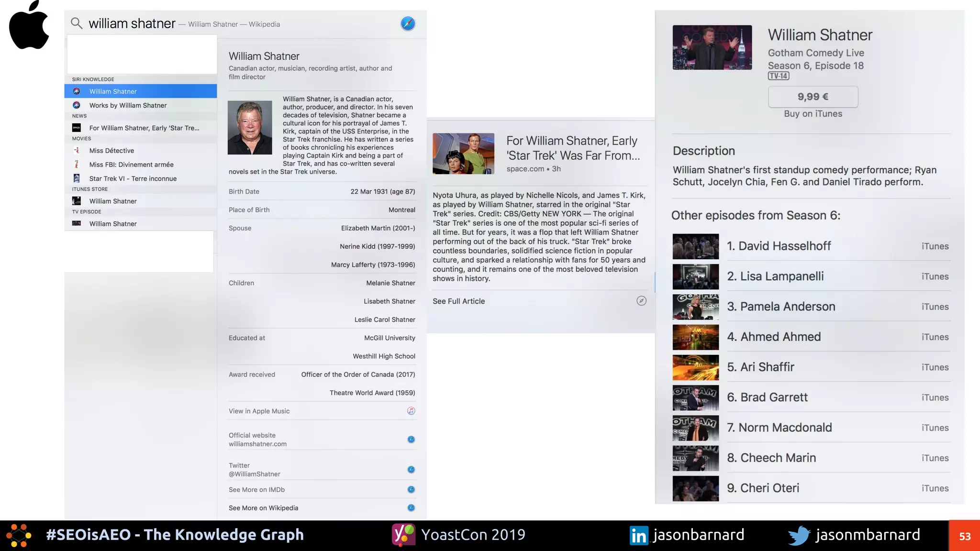Click the jasonbarnard LinkedIn handle
The height and width of the screenshot is (551, 980).
tap(699, 535)
